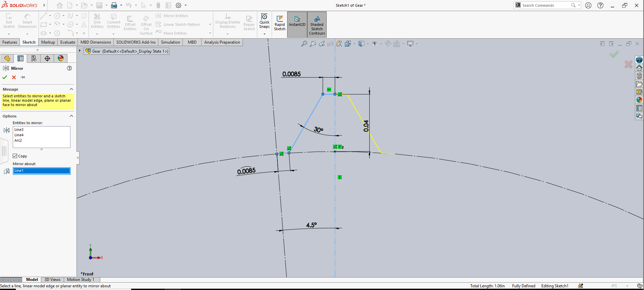Toggle Instant2D mode
Screen dimensions: 644x290
click(x=297, y=21)
